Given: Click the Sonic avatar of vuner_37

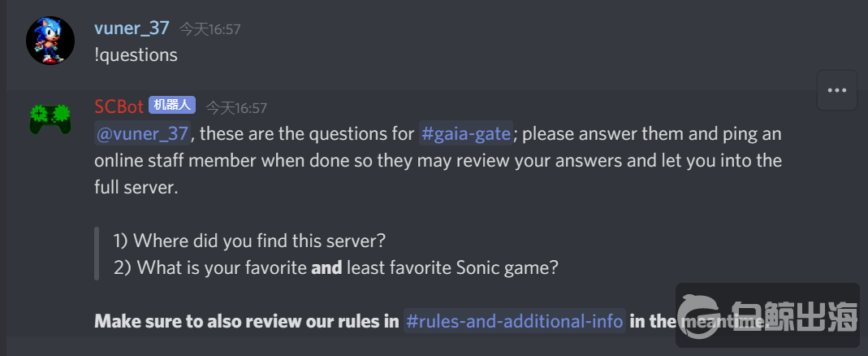Looking at the screenshot, I should (50, 41).
